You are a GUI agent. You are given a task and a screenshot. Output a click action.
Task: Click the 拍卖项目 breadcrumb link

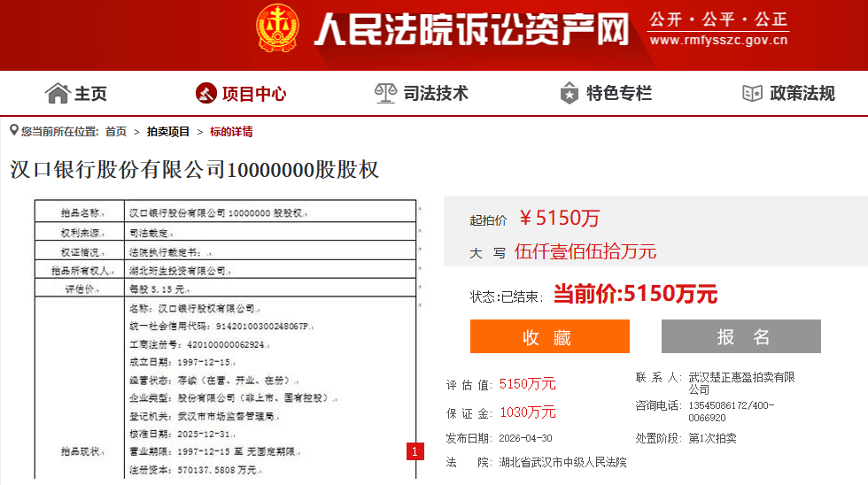pos(167,132)
